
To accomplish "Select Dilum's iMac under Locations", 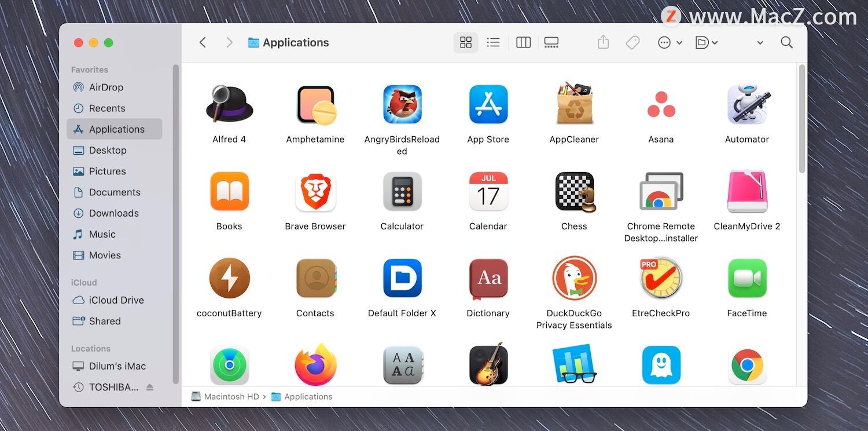I will point(115,366).
